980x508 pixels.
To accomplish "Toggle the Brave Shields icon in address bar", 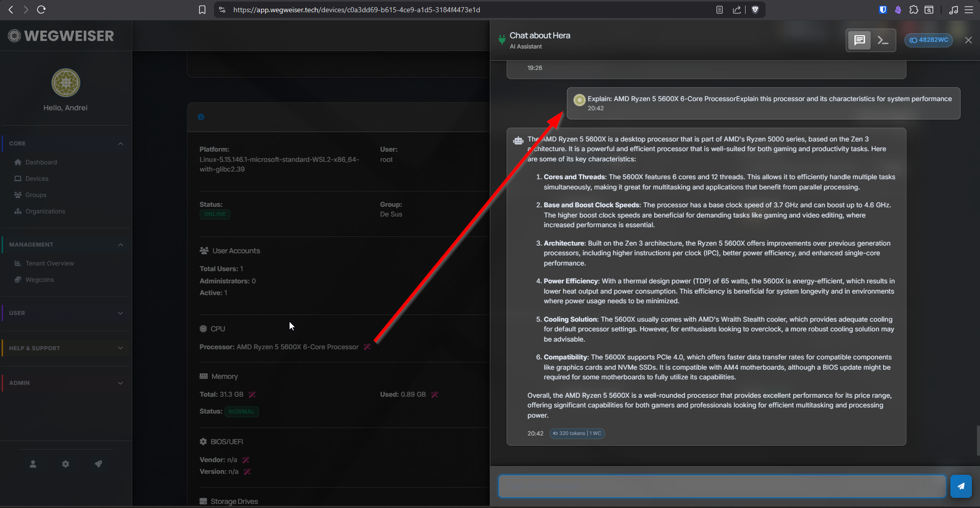I will 755,10.
